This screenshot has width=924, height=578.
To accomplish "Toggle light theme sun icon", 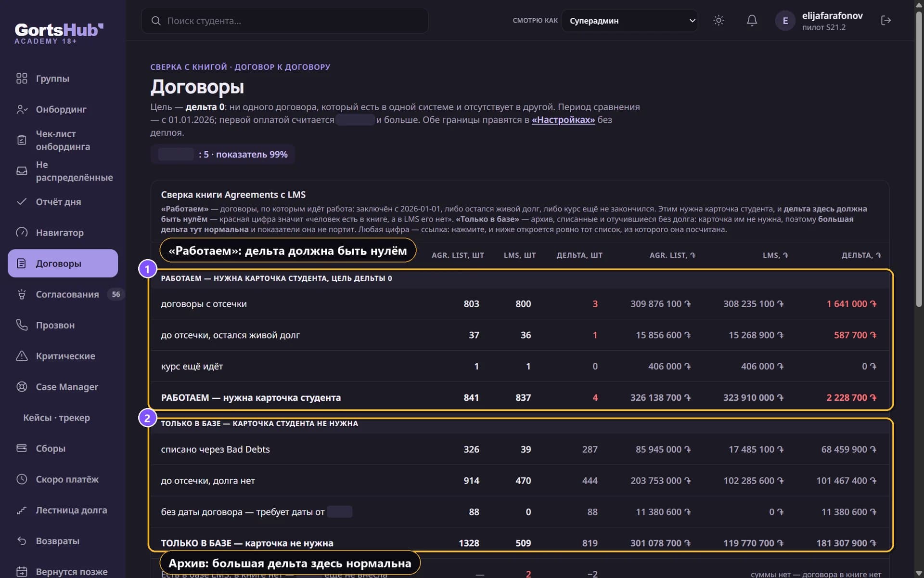I will tap(719, 21).
